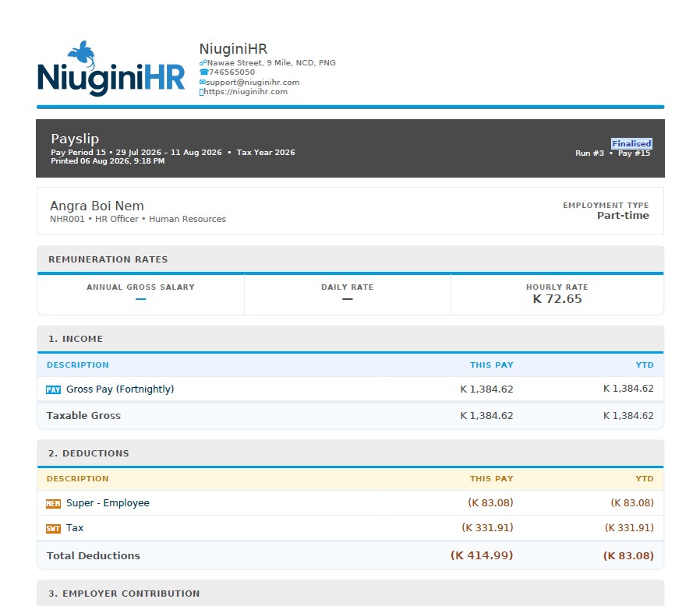Image resolution: width=700 pixels, height=606 pixels.
Task: Click the SWT badge icon on Tax row
Action: coord(54,528)
